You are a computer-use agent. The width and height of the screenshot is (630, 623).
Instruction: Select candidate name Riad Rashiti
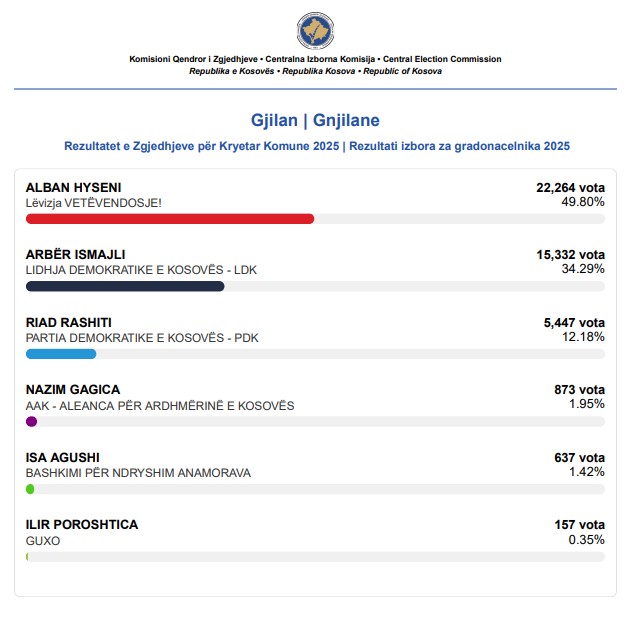[x=68, y=323]
